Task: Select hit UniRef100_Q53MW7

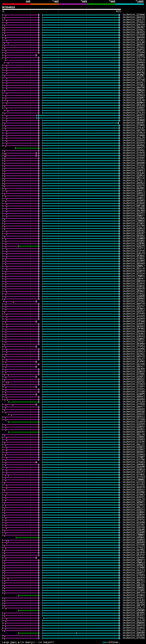Action: [x=134, y=75]
